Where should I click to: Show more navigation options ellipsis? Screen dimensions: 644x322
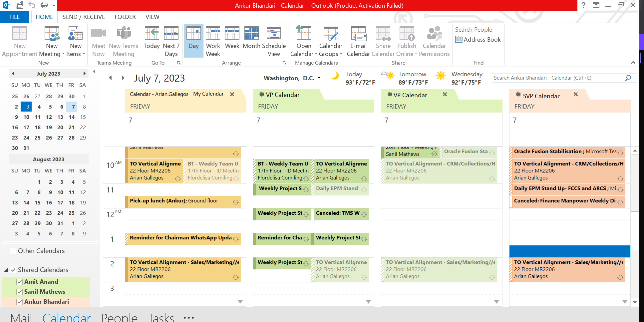tap(189, 317)
